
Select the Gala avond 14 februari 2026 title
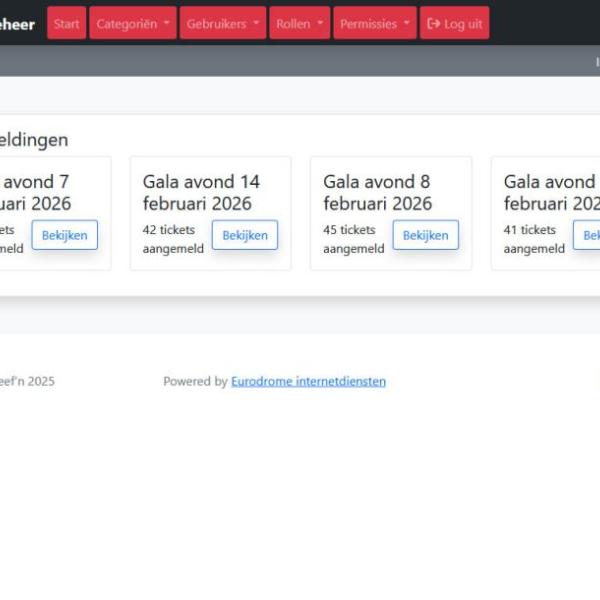pos(201,193)
